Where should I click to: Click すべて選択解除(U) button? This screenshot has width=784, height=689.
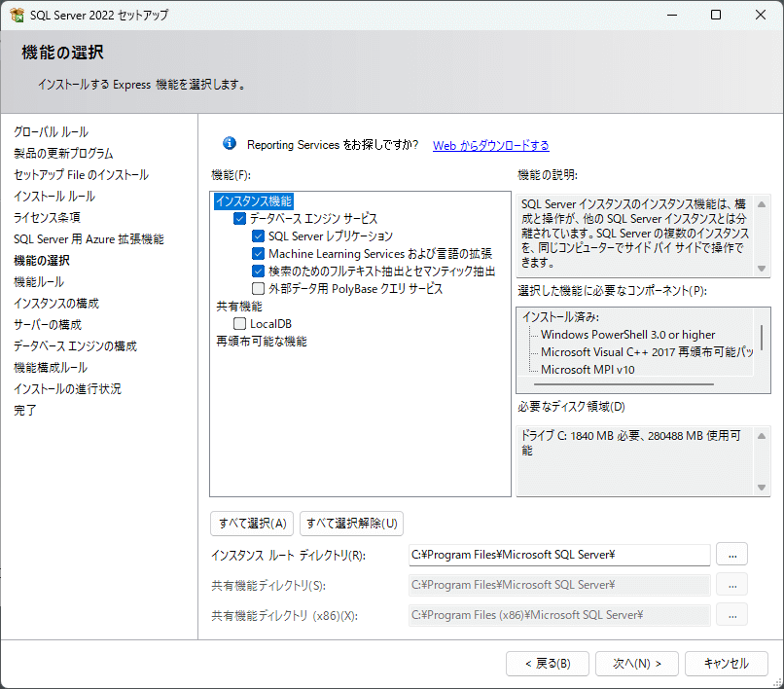coord(351,524)
